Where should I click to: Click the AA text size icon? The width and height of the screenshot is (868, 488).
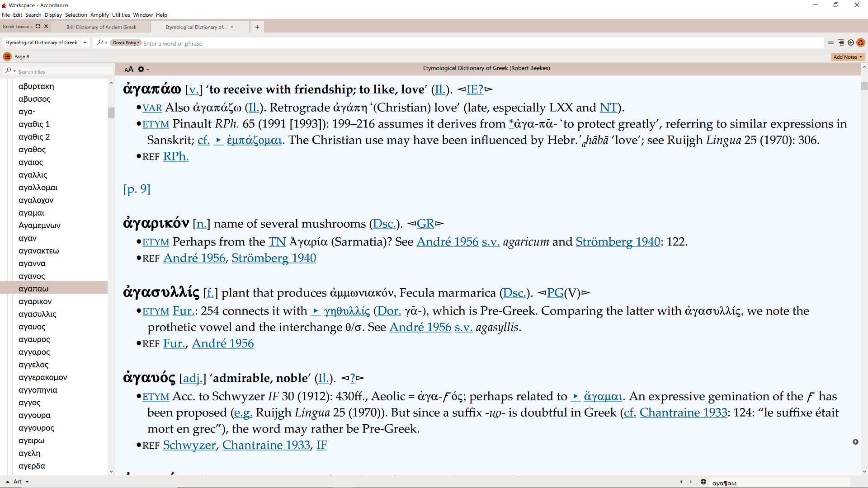(129, 69)
